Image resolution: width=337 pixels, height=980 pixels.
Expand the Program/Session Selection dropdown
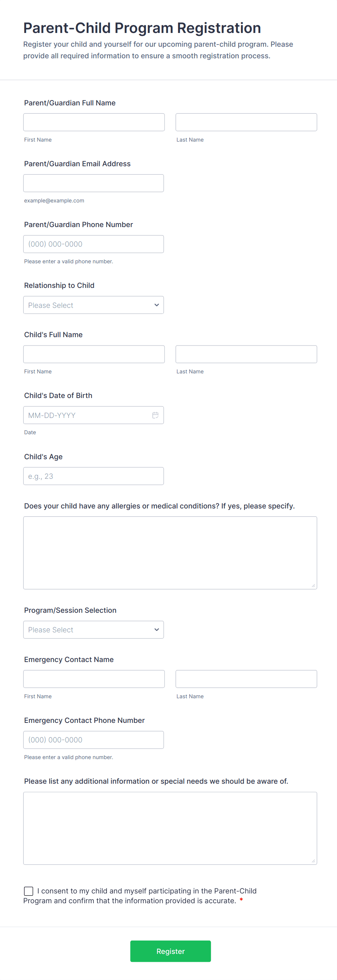tap(93, 630)
